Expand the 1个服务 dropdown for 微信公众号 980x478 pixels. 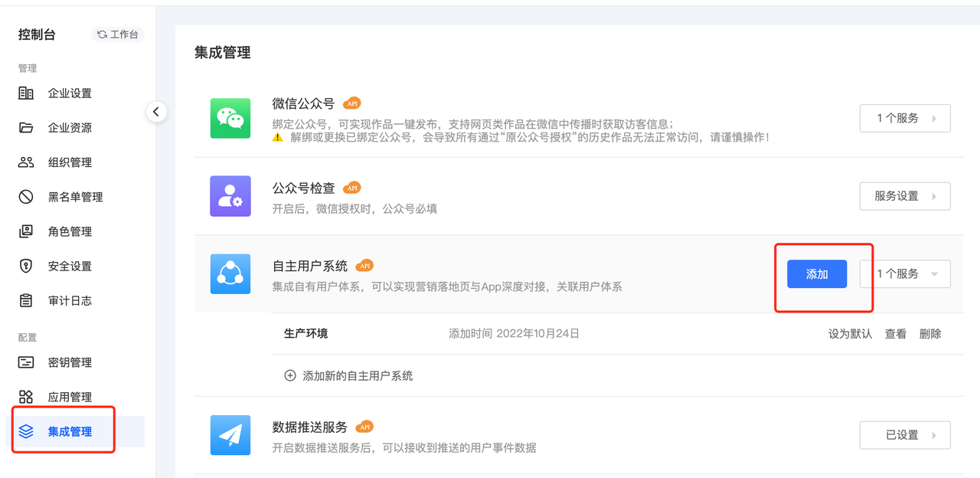[905, 119]
